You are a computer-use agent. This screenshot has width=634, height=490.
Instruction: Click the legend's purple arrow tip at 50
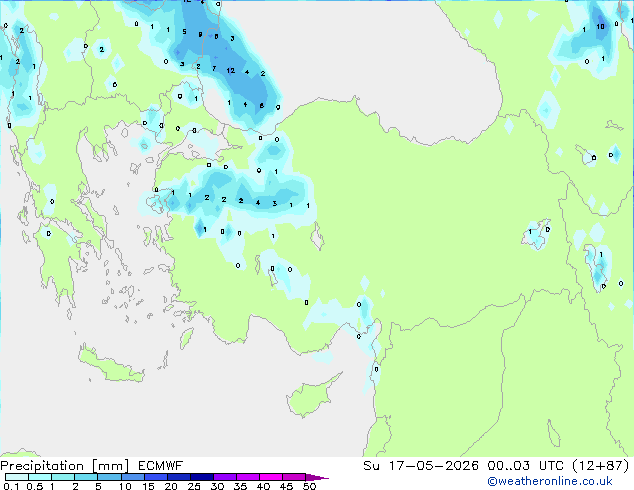click(317, 477)
